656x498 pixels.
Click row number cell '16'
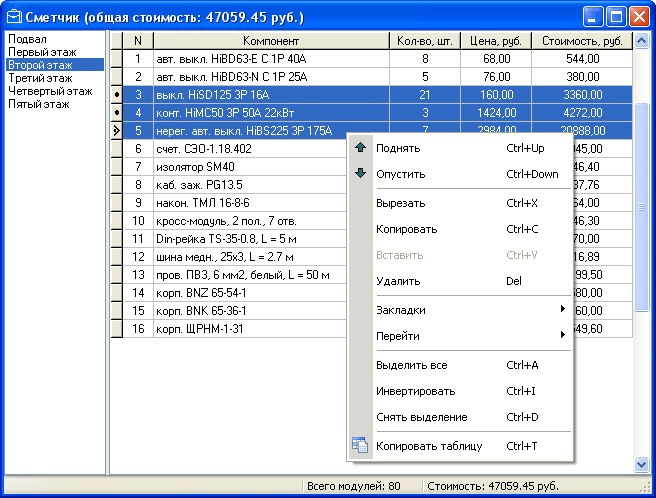(x=138, y=329)
